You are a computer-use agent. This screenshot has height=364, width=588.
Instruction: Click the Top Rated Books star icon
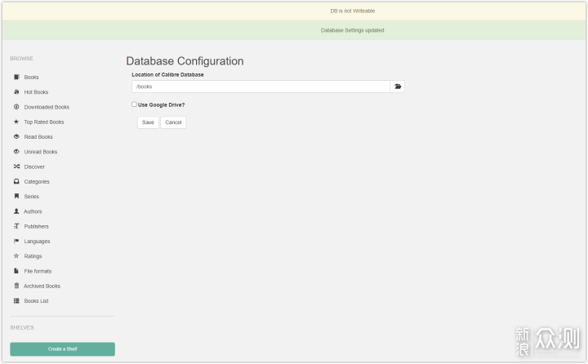(16, 122)
